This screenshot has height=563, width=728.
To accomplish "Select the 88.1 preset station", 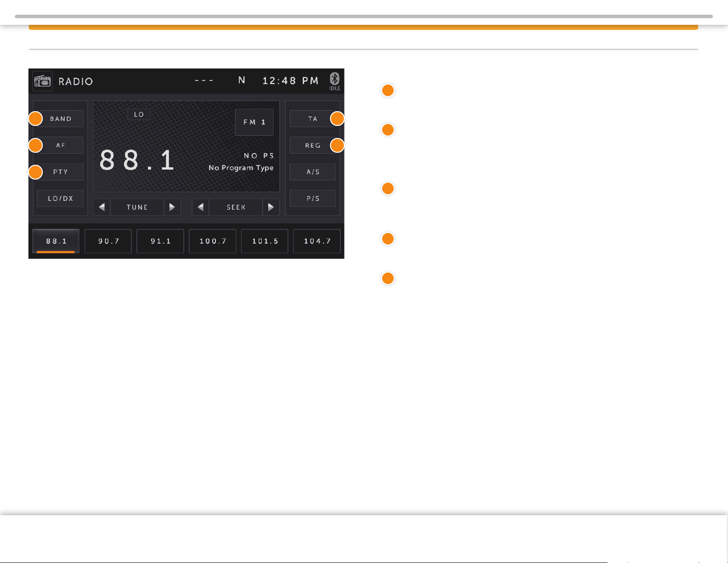I will coord(56,241).
